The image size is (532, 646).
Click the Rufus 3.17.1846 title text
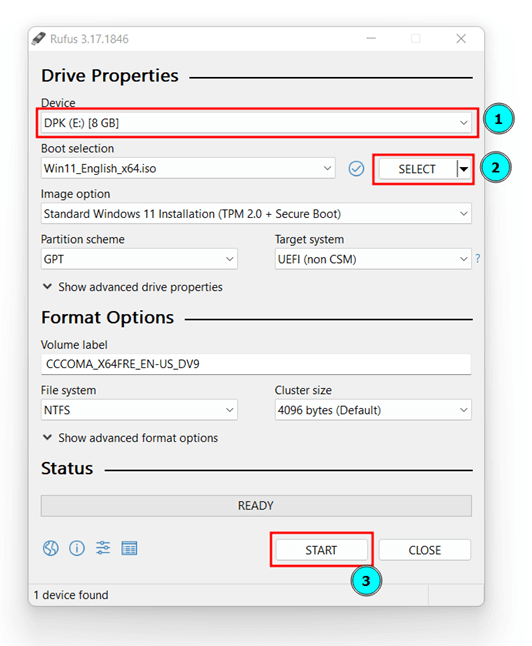tap(89, 39)
